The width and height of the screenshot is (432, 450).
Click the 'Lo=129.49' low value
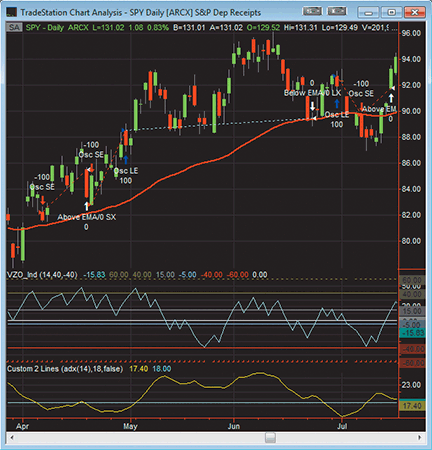click(339, 27)
